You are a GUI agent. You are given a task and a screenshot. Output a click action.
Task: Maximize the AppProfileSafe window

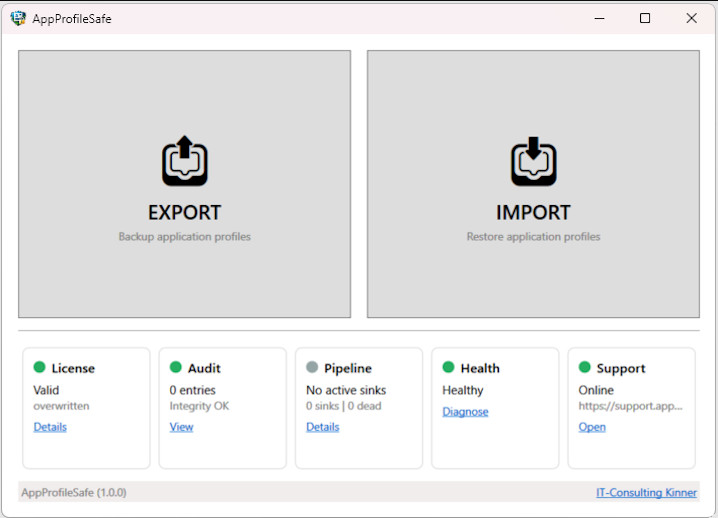[645, 18]
